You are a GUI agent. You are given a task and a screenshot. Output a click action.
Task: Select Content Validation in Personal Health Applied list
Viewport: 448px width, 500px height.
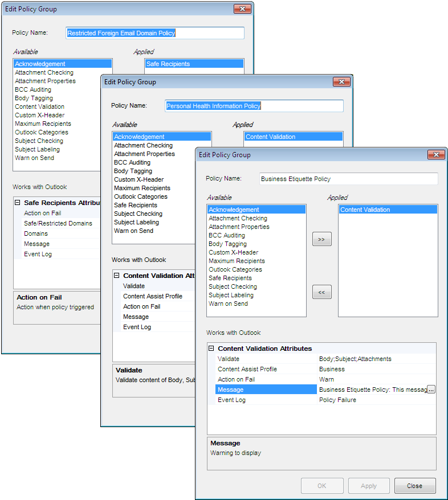294,137
